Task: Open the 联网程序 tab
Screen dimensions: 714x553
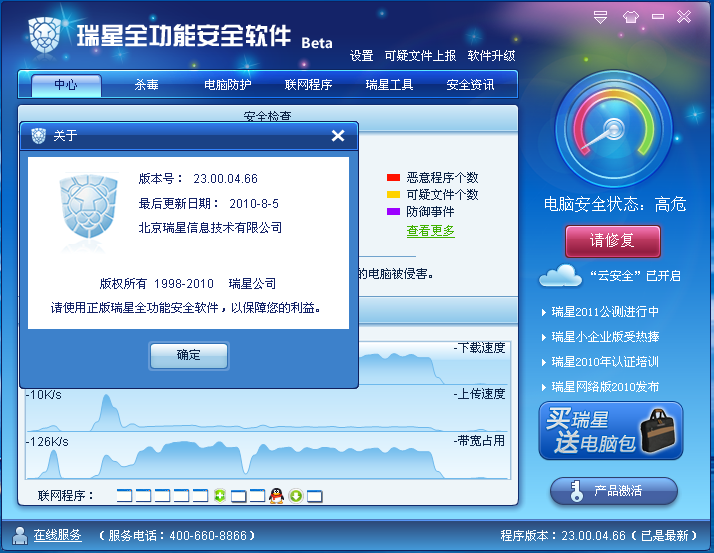Action: [308, 85]
